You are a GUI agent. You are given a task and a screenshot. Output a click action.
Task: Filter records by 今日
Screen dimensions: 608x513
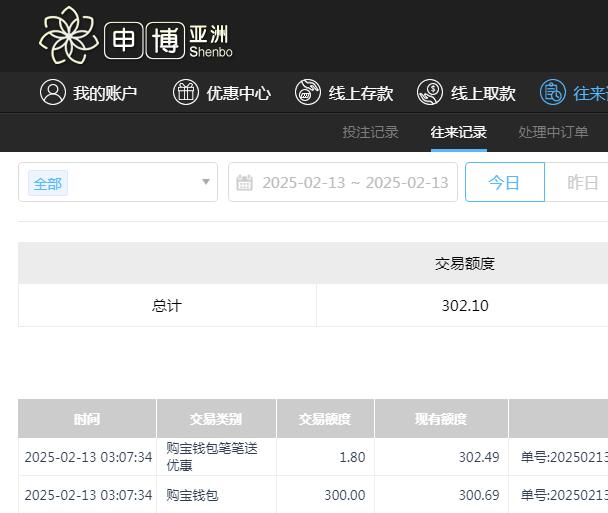coord(505,182)
